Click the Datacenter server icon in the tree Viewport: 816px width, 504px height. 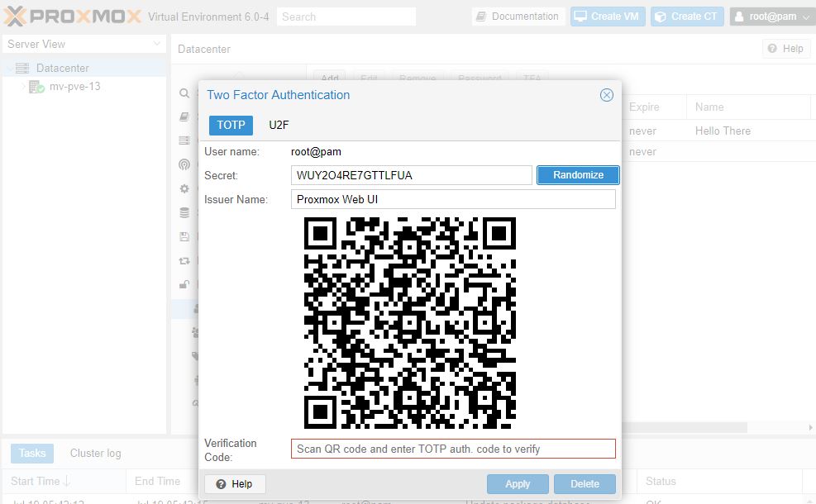[22, 68]
